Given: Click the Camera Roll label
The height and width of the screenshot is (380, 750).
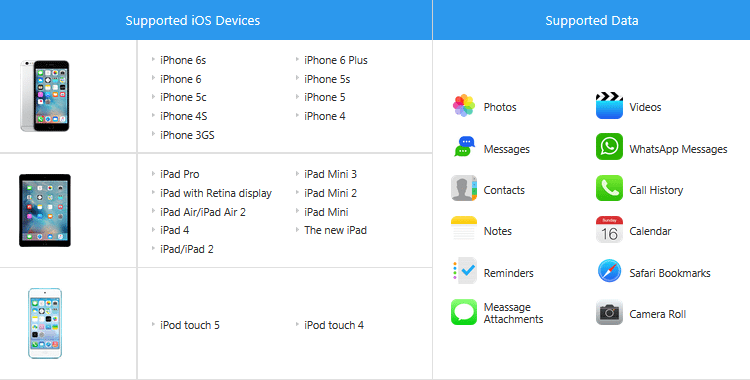Looking at the screenshot, I should point(657,314).
